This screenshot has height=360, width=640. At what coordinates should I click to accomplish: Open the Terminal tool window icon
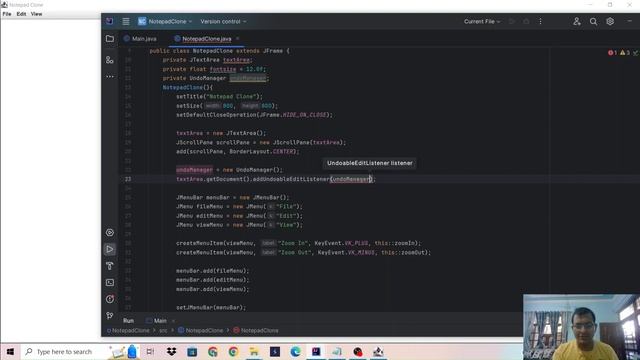110,282
